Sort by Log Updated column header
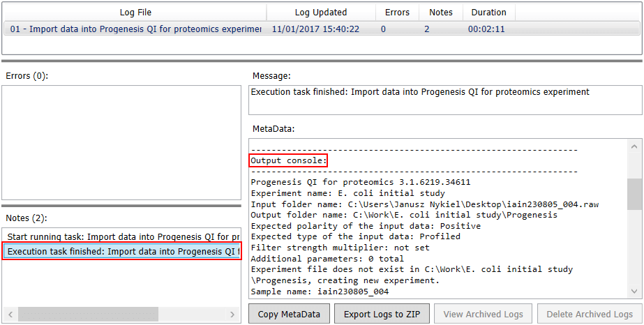The width and height of the screenshot is (644, 325). click(321, 13)
